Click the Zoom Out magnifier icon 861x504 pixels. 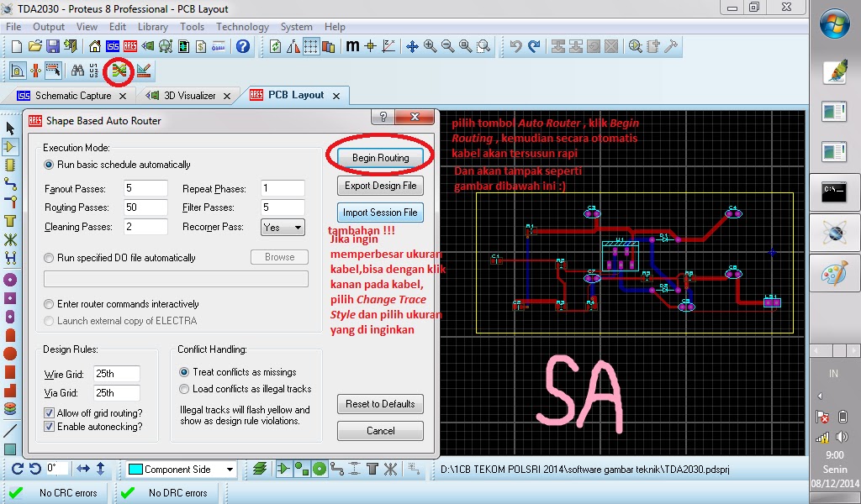coord(448,46)
